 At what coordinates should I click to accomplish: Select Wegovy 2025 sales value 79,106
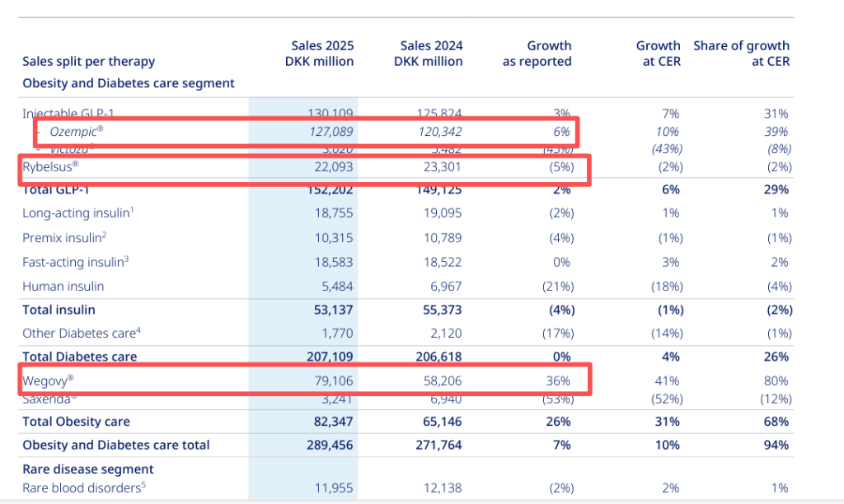331,380
